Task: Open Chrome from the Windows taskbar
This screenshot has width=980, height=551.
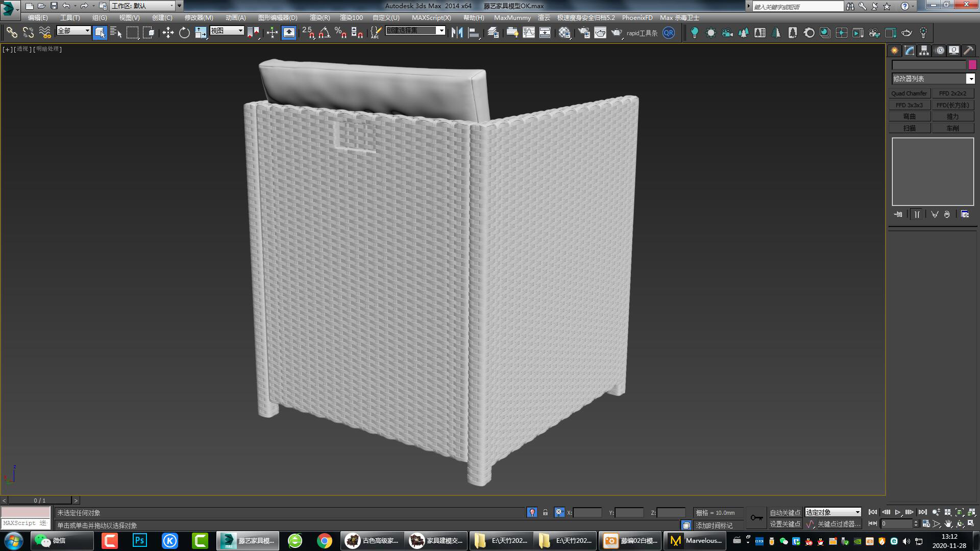Action: [x=324, y=540]
